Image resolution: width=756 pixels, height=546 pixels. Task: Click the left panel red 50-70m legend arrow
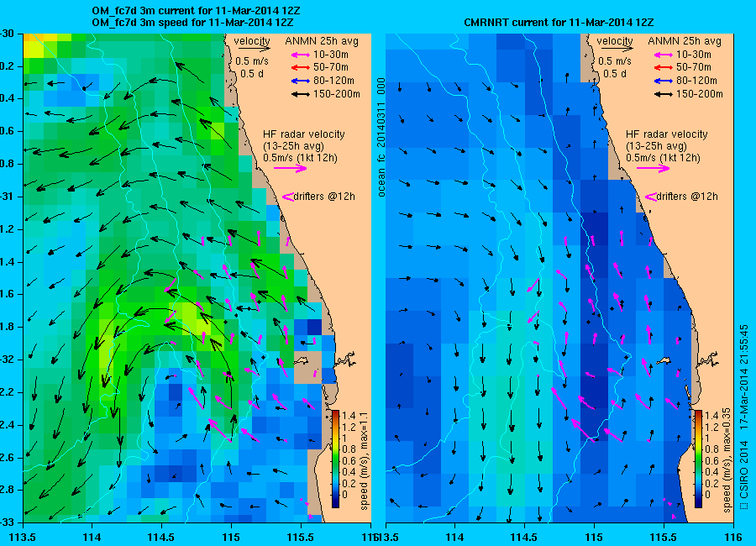[301, 68]
